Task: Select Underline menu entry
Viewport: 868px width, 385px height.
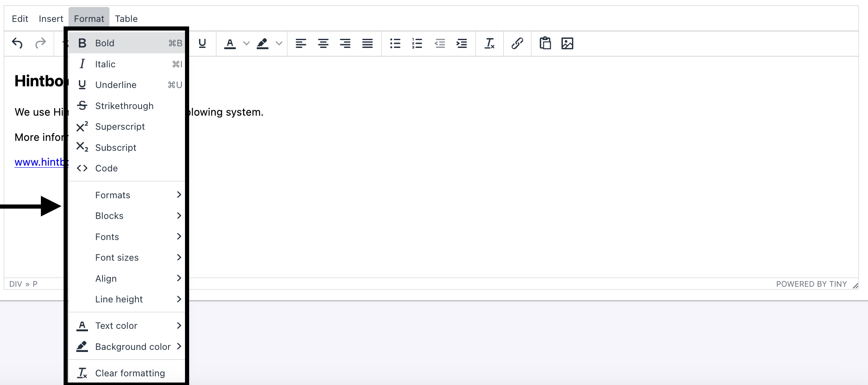Action: 126,85
